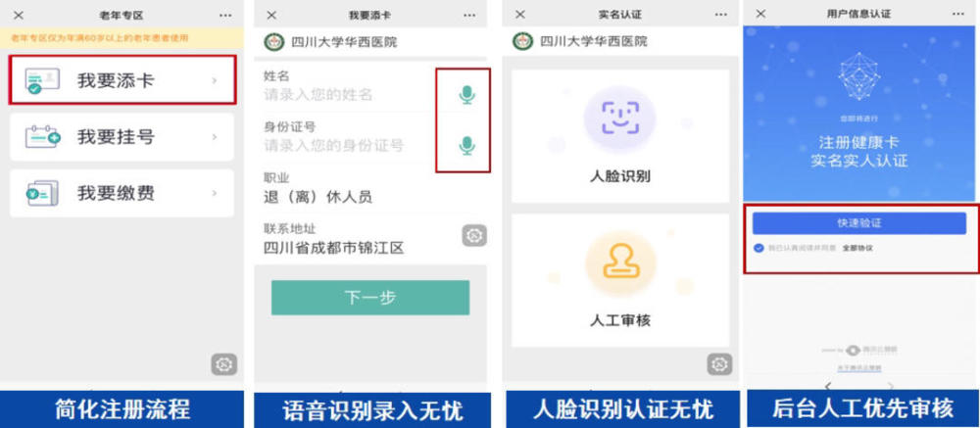The image size is (980, 428).
Task: Expand 我要挂号 chevron arrow
Action: point(215,137)
